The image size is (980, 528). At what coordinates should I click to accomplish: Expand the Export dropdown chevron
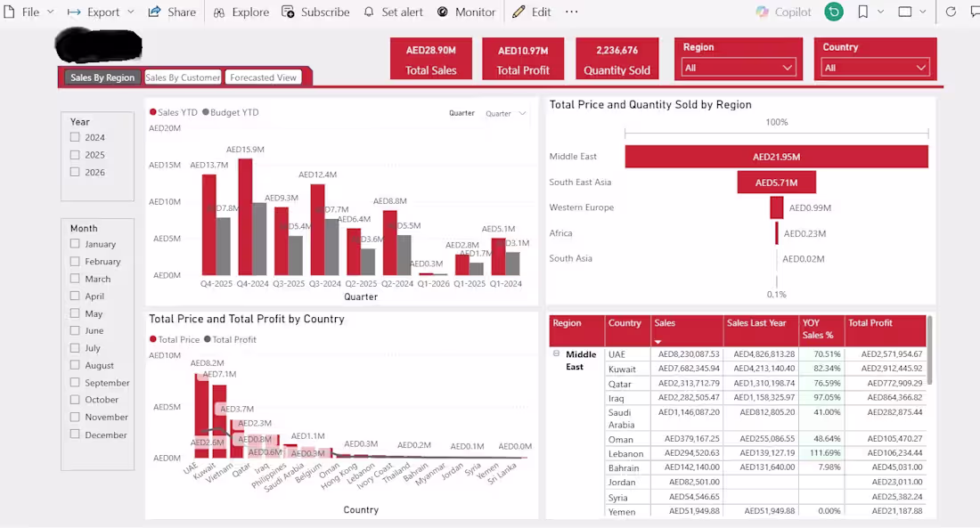pos(131,12)
